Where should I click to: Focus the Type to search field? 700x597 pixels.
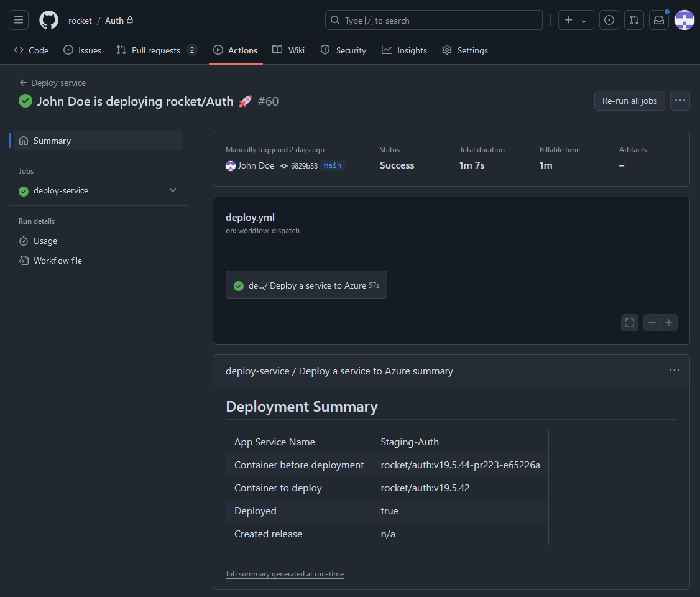point(433,20)
